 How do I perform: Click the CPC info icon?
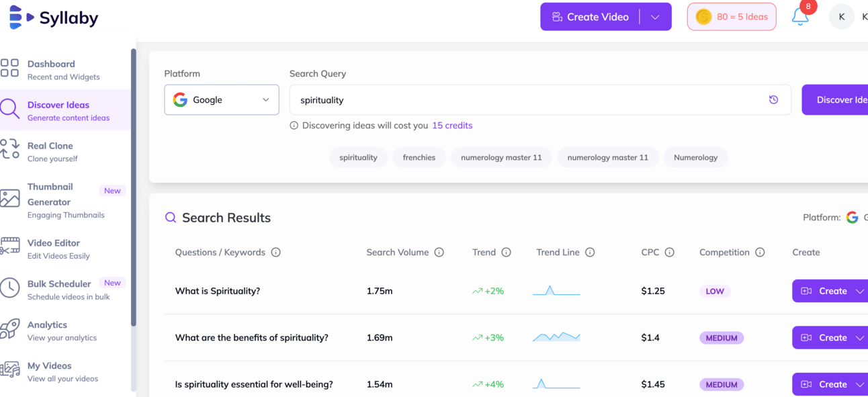669,253
